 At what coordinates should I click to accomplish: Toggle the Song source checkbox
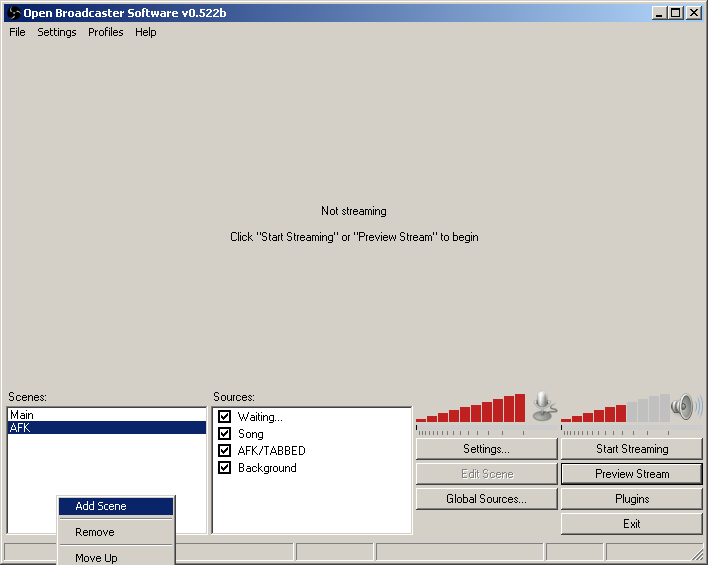(x=224, y=434)
